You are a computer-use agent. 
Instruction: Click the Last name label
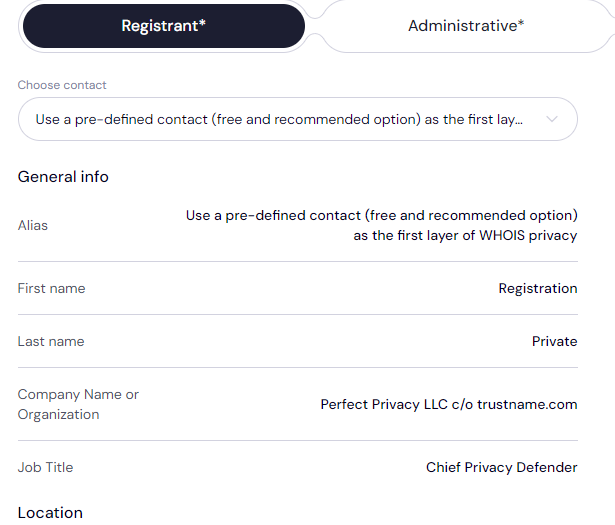coord(51,341)
